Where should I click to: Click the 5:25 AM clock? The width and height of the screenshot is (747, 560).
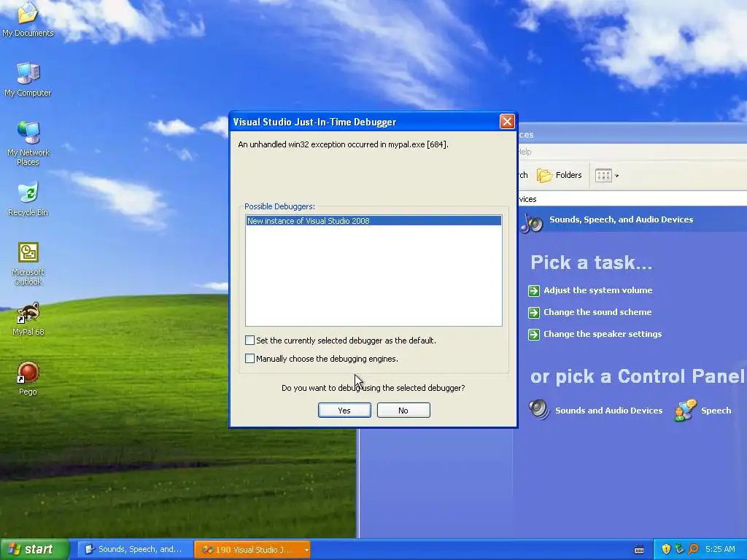tap(720, 549)
